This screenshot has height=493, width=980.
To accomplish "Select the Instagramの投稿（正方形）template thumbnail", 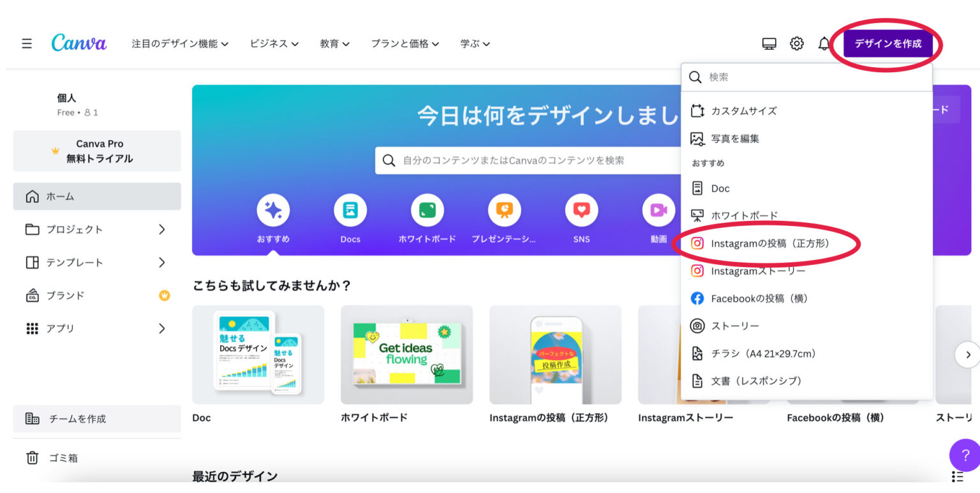I will point(555,355).
